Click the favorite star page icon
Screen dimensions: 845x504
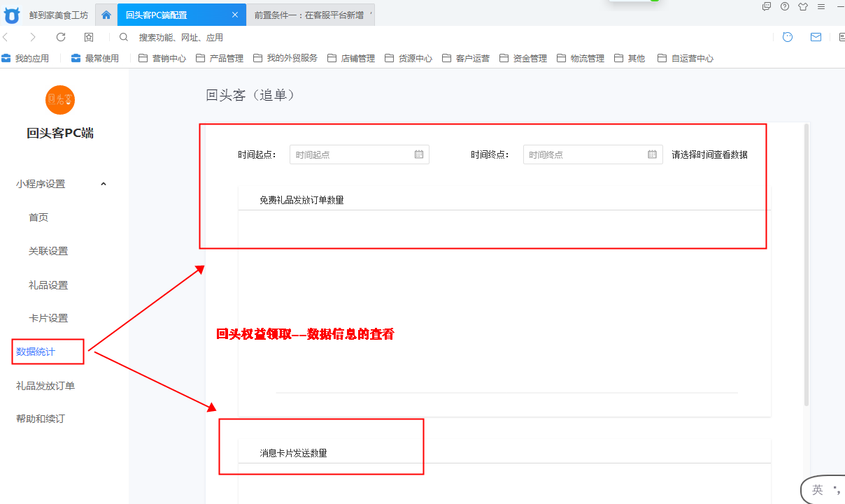coord(89,37)
